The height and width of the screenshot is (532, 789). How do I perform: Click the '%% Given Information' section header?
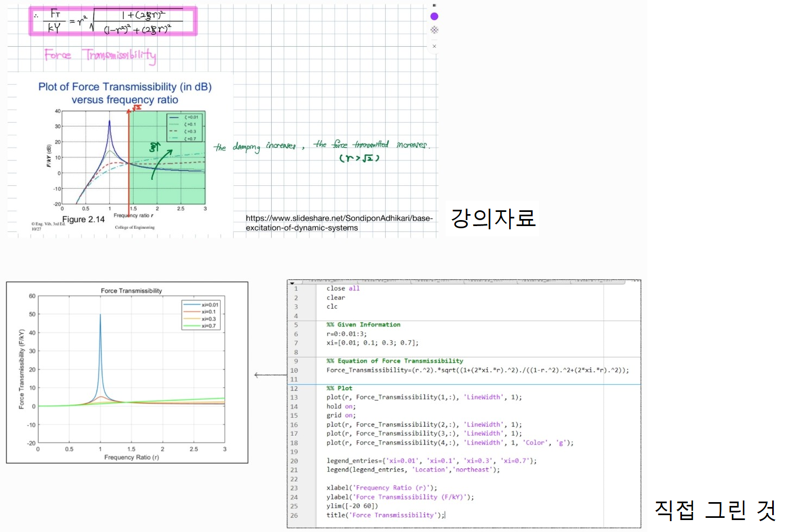pyautogui.click(x=363, y=324)
